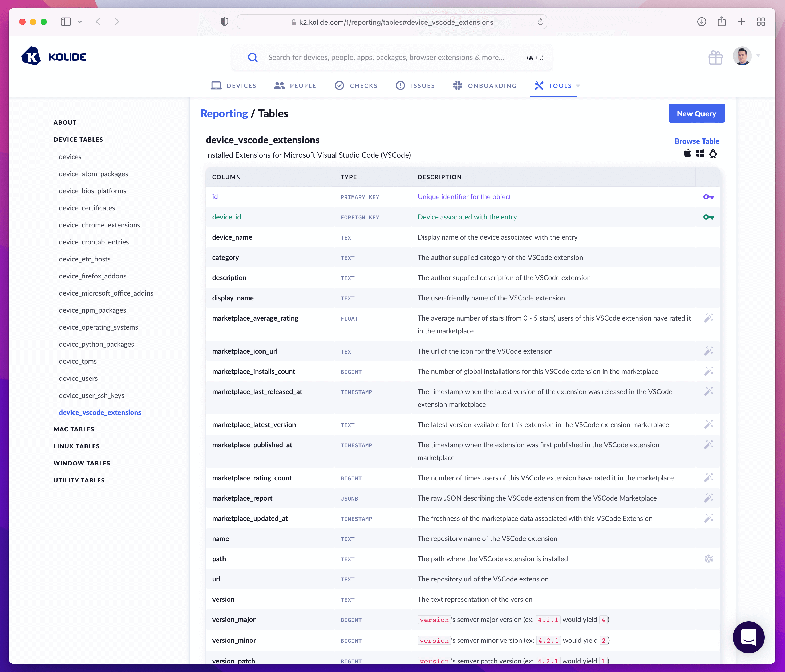
Task: Open the gift box rewards icon
Action: [715, 58]
